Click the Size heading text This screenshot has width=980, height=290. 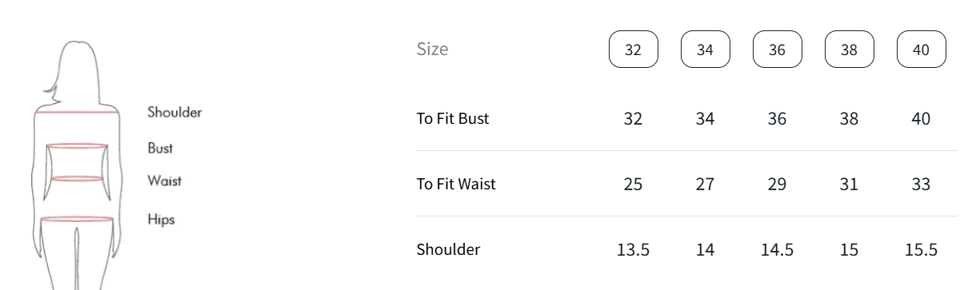click(432, 49)
